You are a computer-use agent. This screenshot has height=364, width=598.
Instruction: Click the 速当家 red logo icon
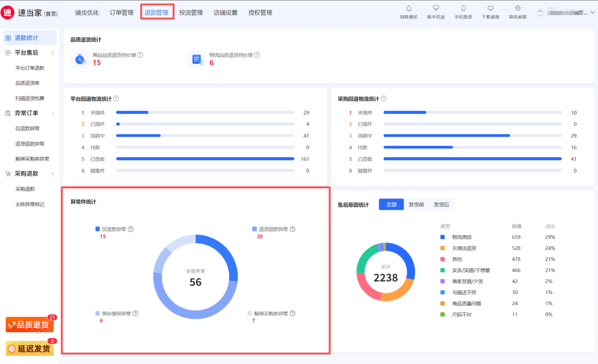click(7, 13)
